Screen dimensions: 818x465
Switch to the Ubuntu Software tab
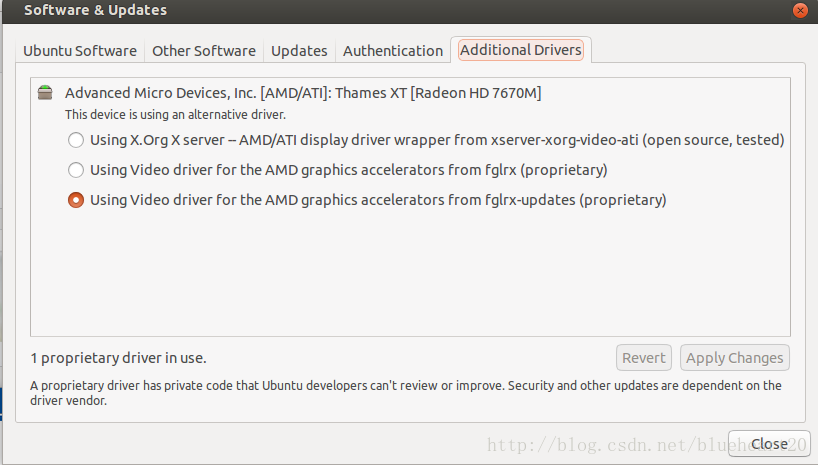[80, 51]
